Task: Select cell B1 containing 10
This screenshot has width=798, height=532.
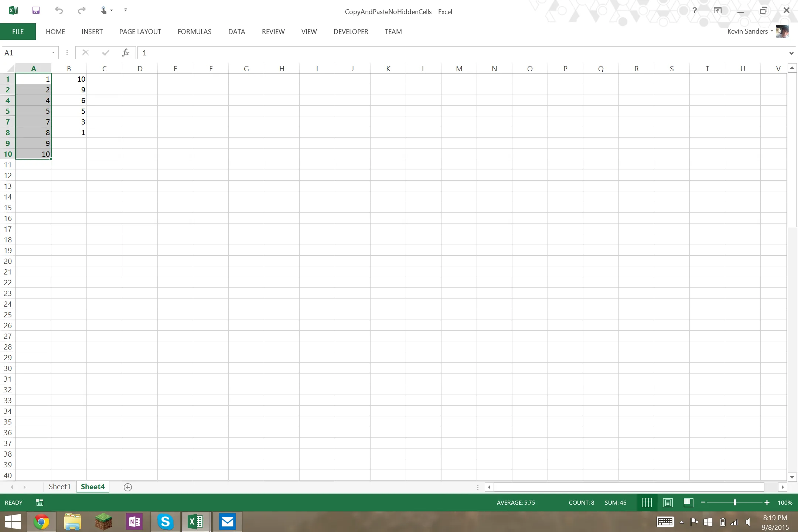Action: (x=69, y=79)
